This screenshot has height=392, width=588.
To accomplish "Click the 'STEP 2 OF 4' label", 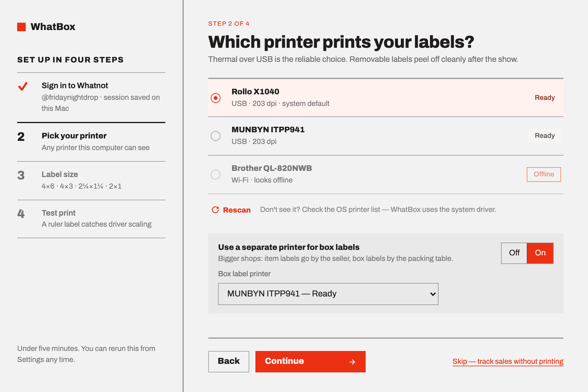I will [x=229, y=24].
